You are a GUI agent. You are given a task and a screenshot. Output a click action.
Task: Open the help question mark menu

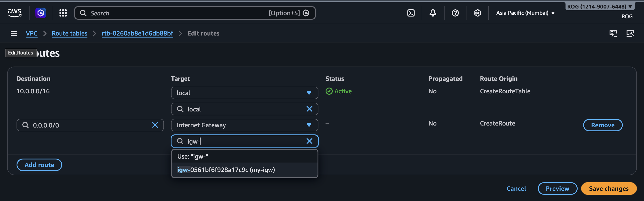click(x=455, y=13)
